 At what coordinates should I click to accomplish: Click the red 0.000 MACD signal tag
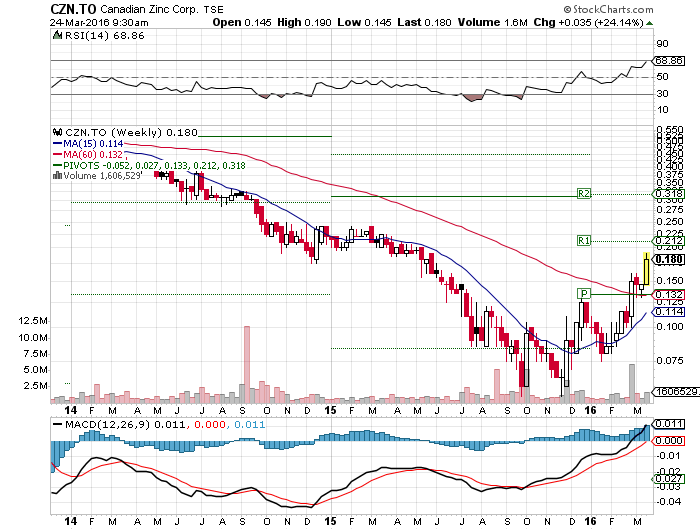coord(668,441)
